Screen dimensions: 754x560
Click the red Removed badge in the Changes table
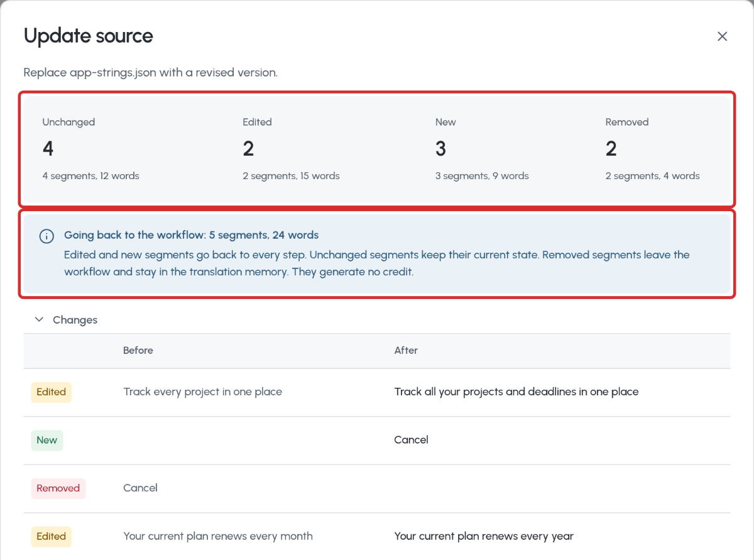58,488
